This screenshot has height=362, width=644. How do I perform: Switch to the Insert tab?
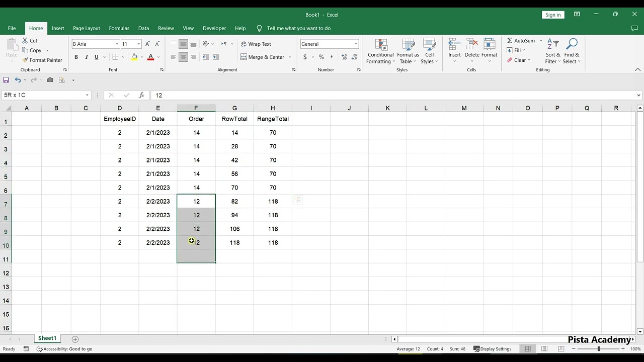[58, 28]
